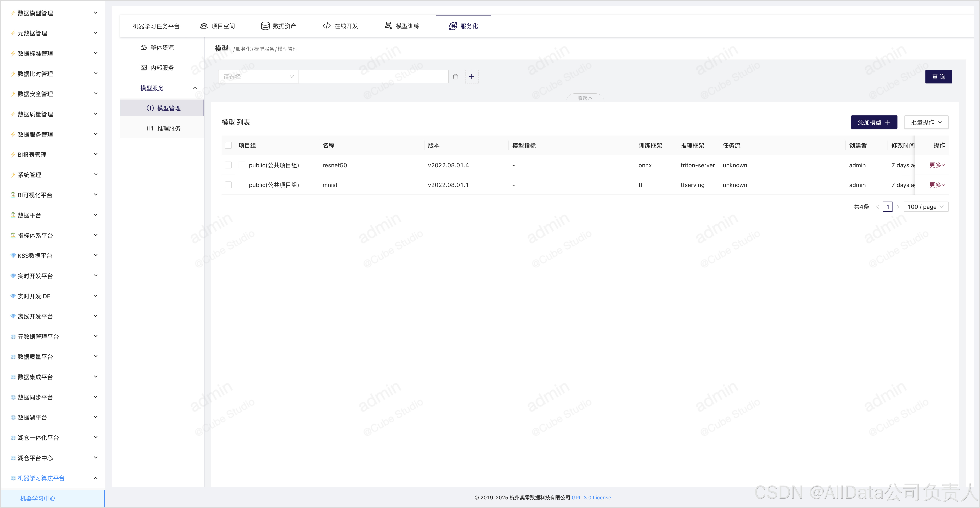Viewport: 980px width, 508px height.
Task: Click the onnx training framework cell
Action: (x=645, y=165)
